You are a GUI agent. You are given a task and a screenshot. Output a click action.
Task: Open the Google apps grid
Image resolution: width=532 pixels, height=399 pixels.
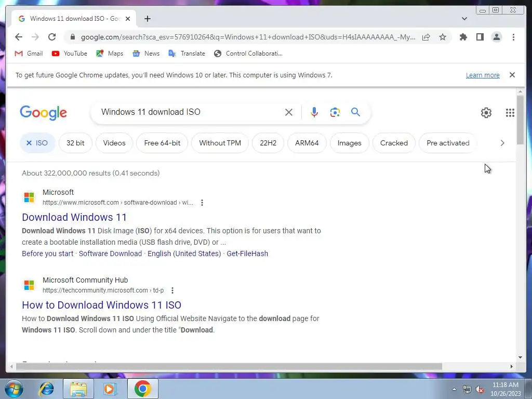click(510, 113)
